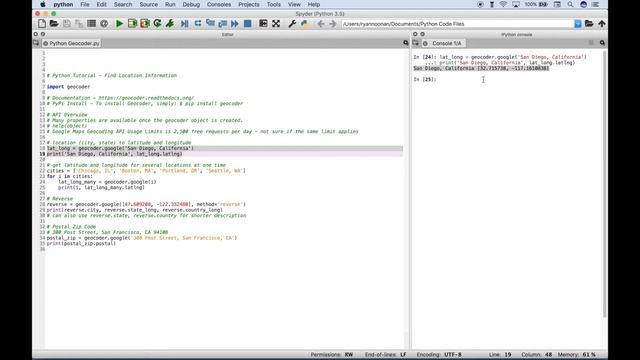Click the End-of-lines LF status entry
640x360 pixels.
(x=385, y=354)
